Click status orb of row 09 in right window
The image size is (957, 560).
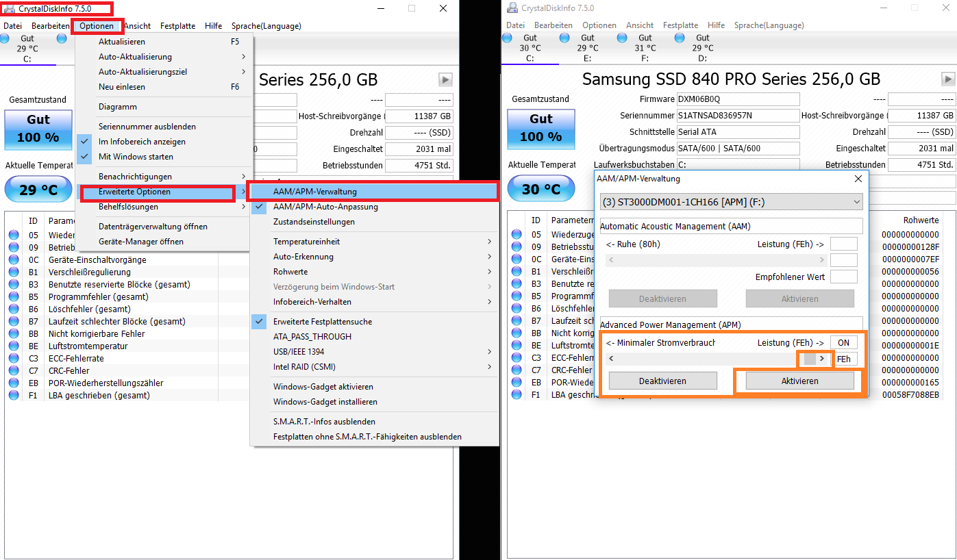pos(517,247)
